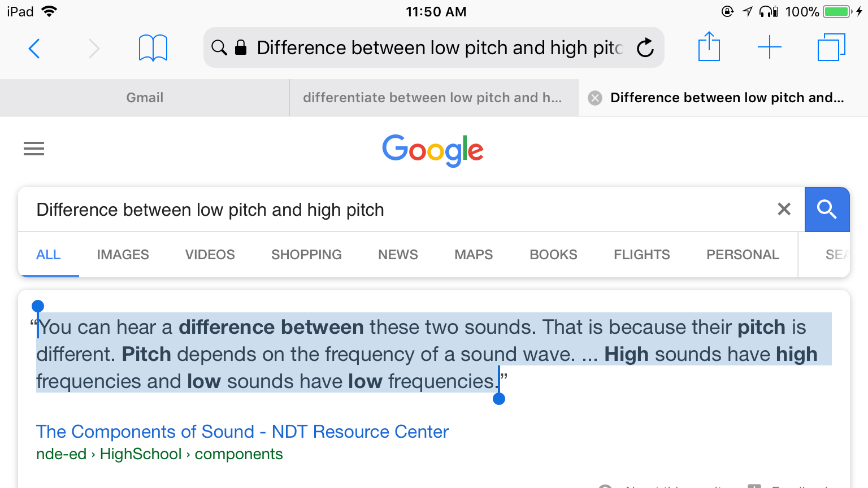The image size is (868, 488).
Task: Switch to the differentiate between low pitch tab
Action: tap(432, 98)
